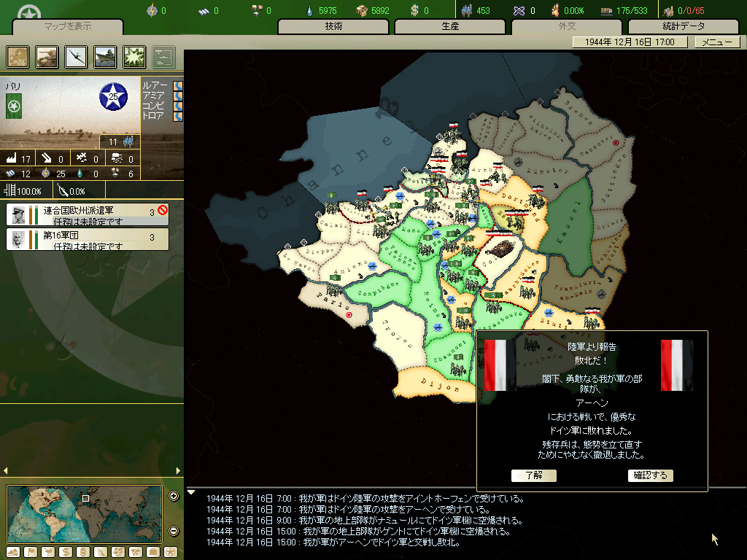Click the manpower soldiers icon in top bar
Screen dimensions: 747x560
(x=467, y=10)
